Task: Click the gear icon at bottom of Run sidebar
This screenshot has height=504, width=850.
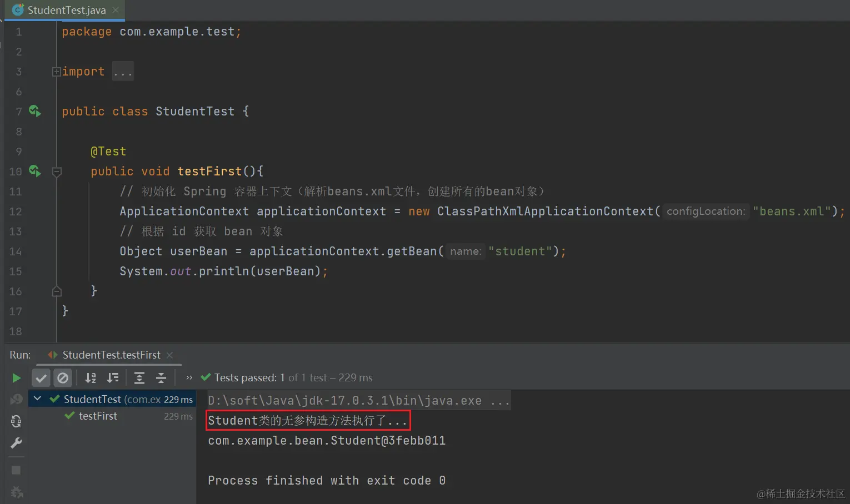Action: point(16,492)
